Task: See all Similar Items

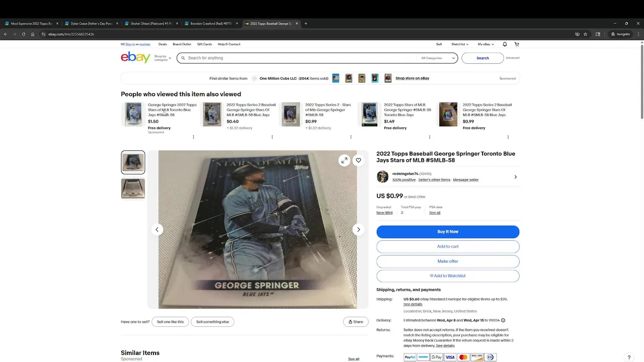Action: pyautogui.click(x=354, y=359)
